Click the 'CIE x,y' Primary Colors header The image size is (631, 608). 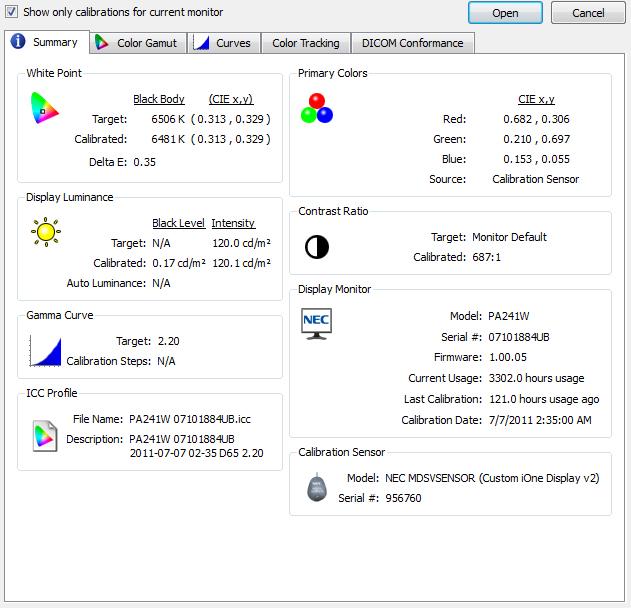pos(536,99)
